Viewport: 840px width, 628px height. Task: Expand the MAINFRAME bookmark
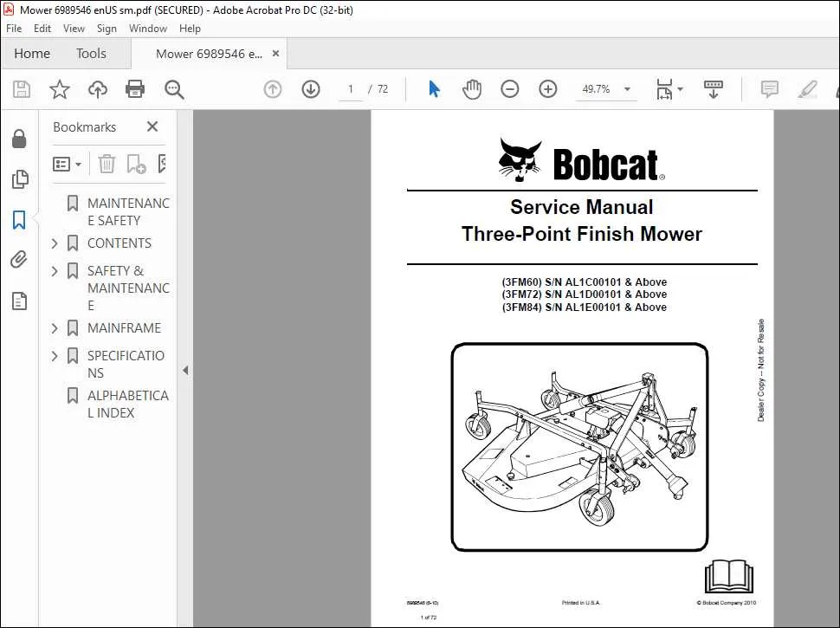click(55, 328)
